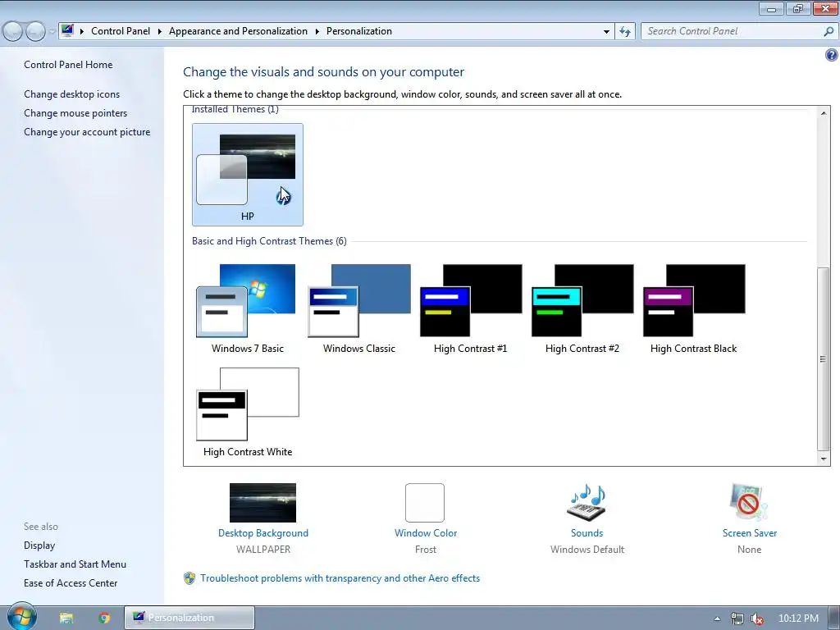This screenshot has width=840, height=630.
Task: Click Appearance and Personalization breadcrumb
Action: 239,31
